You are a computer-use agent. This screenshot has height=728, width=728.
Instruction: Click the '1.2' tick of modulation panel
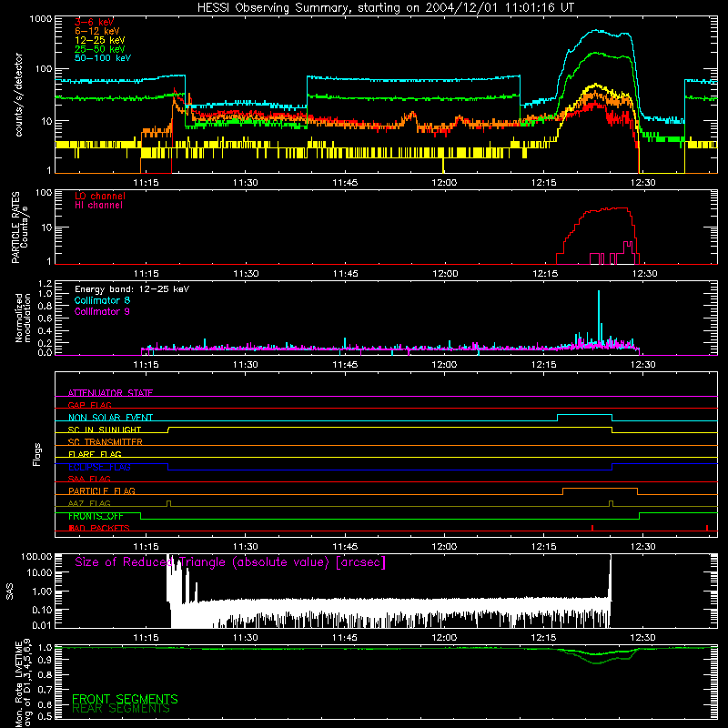pyautogui.click(x=45, y=283)
